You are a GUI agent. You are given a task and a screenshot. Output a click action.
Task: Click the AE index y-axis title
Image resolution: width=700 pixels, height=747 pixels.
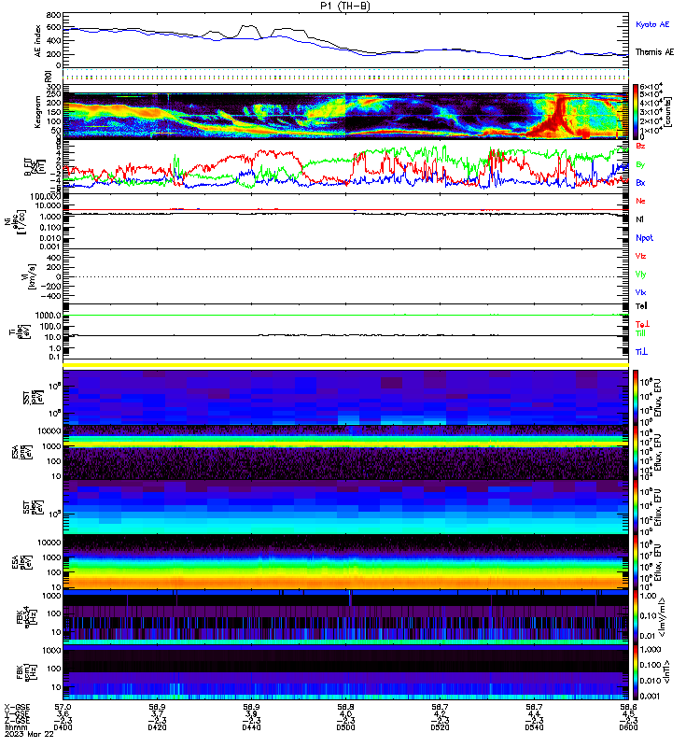tap(38, 41)
